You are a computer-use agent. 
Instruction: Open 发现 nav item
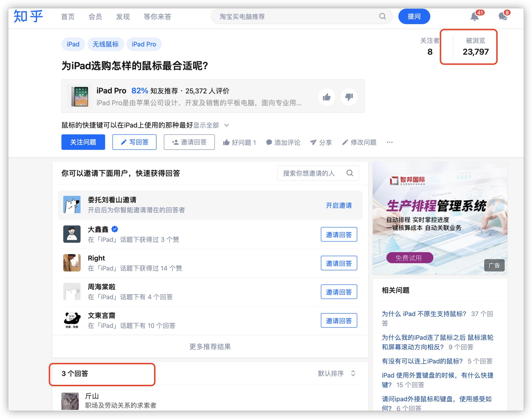click(x=123, y=17)
